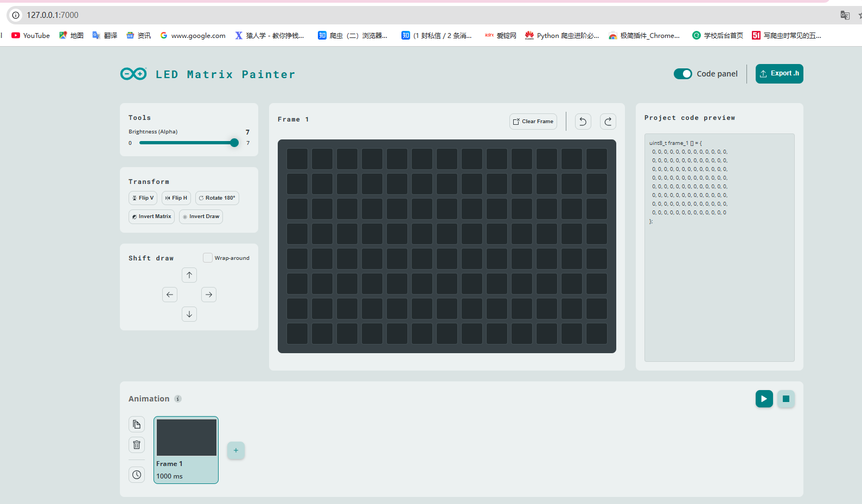The width and height of the screenshot is (862, 504).
Task: Open the 学校后台首页 bookmark
Action: pyautogui.click(x=718, y=35)
